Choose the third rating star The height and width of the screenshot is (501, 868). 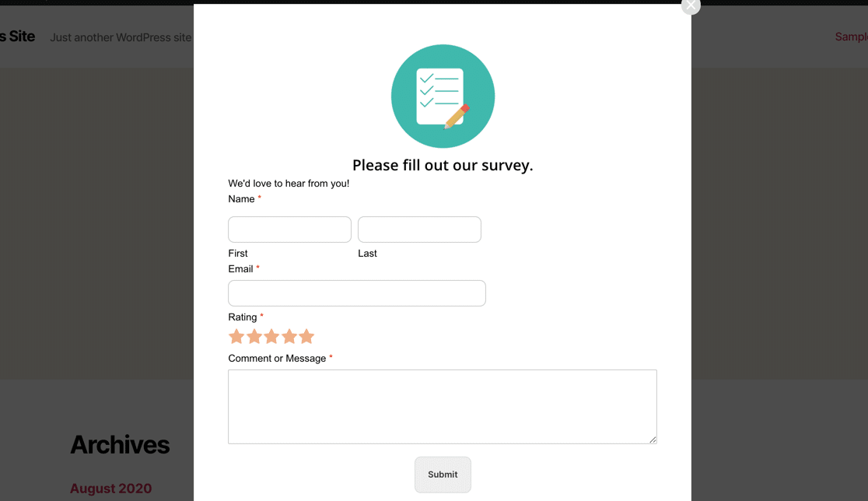coord(271,336)
